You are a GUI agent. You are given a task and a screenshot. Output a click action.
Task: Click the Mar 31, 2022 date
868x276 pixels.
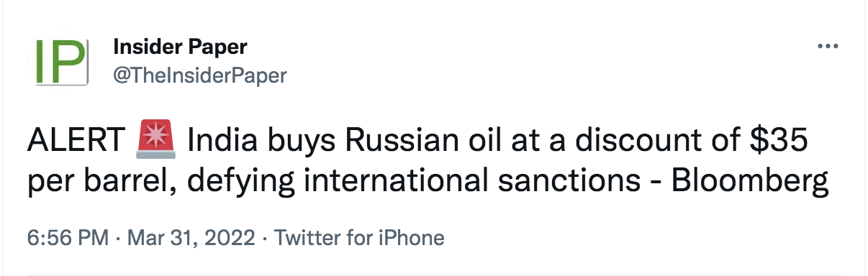[191, 237]
